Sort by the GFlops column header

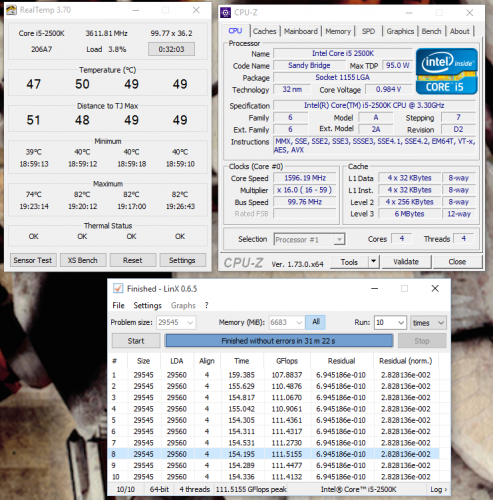[x=287, y=361]
